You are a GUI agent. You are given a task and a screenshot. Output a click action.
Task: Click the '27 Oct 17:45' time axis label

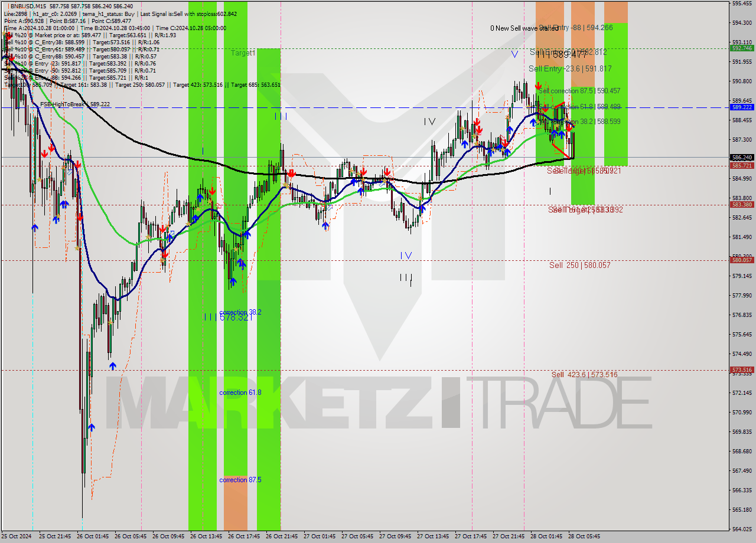pos(471,537)
